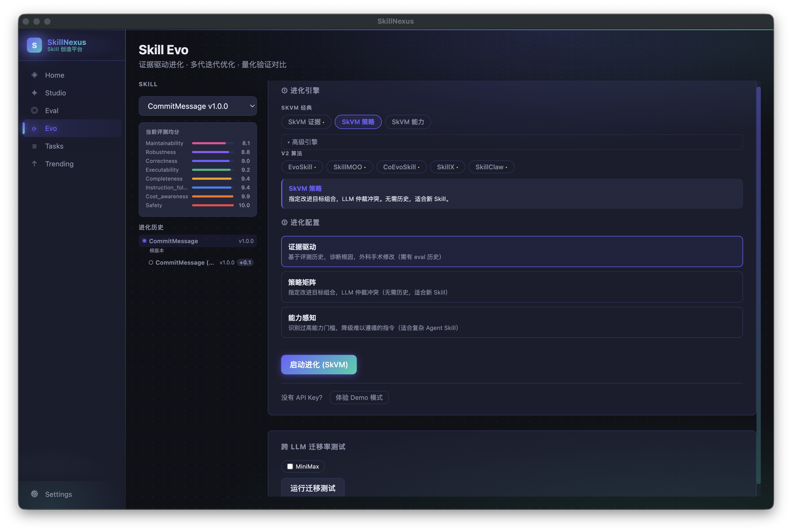Click the Home diamond icon
Screen dimensions: 792x532
click(34, 75)
